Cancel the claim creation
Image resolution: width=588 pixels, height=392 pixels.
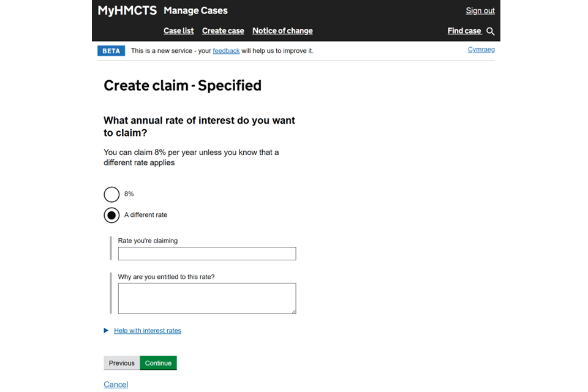click(116, 385)
